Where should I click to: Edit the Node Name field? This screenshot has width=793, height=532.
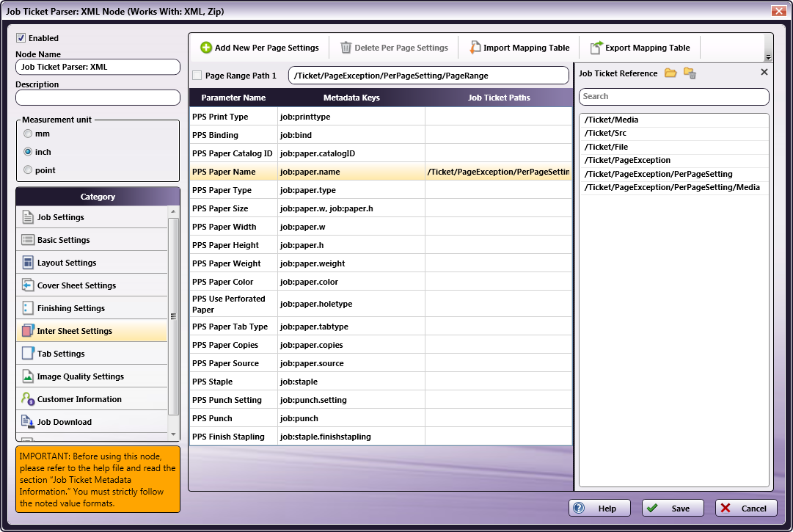(x=98, y=67)
